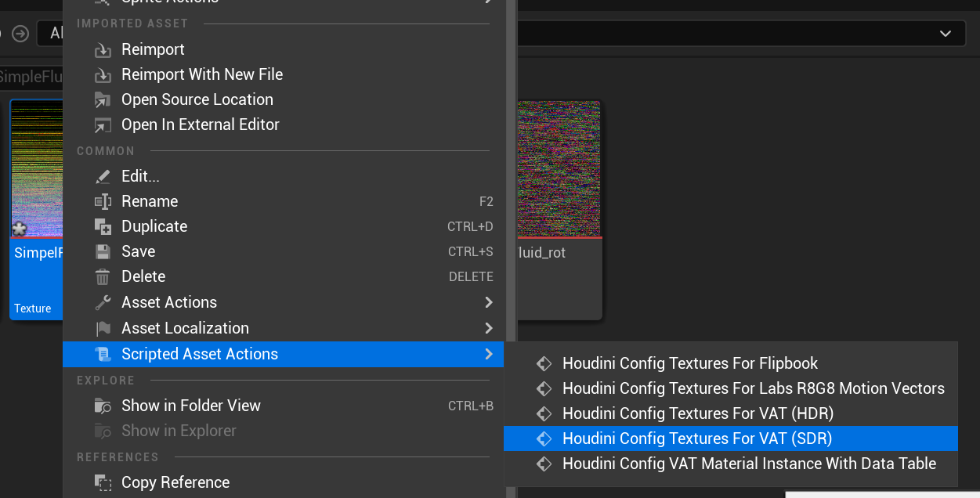
Task: Click the fluid_rot asset name label
Action: pos(541,253)
